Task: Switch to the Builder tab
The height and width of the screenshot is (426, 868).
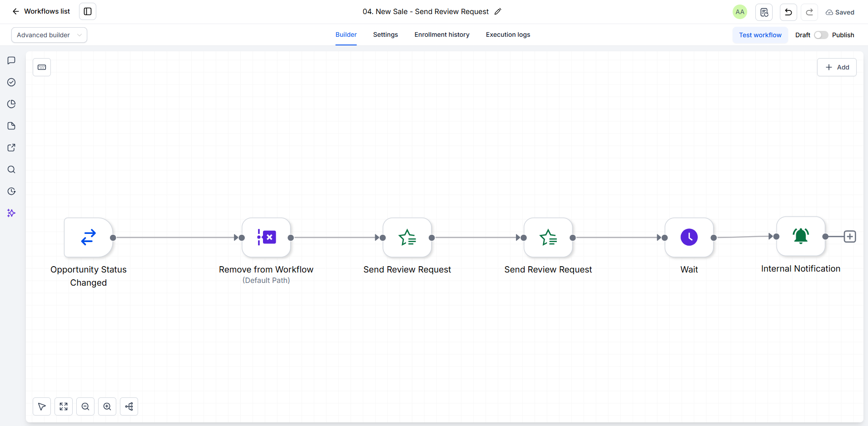Action: coord(346,35)
